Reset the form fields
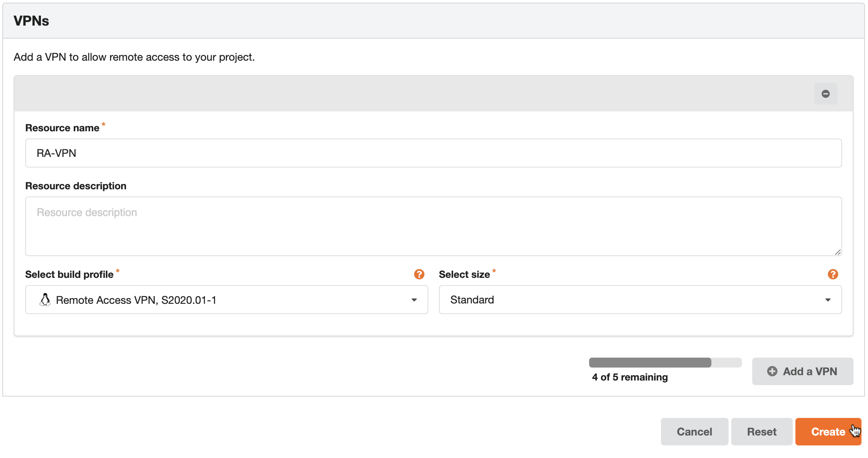This screenshot has height=458, width=868. (762, 432)
